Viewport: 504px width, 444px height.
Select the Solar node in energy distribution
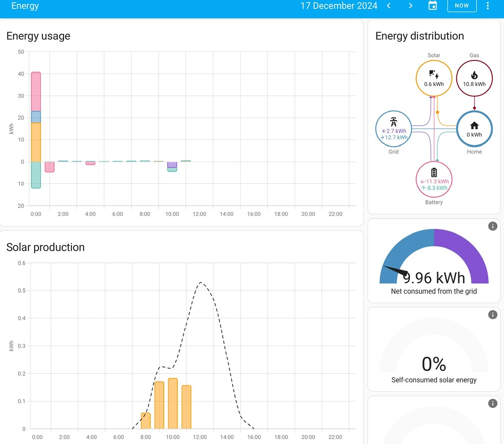pos(434,78)
